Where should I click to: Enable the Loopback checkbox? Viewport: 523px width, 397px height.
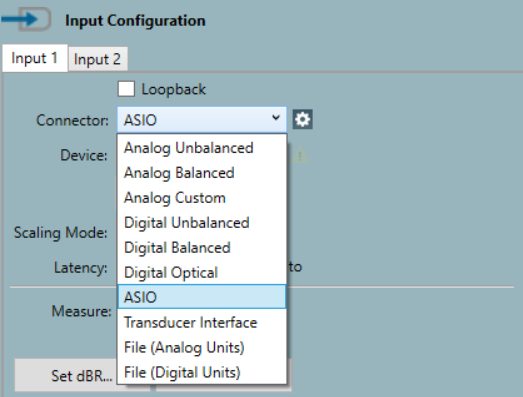pyautogui.click(x=126, y=89)
